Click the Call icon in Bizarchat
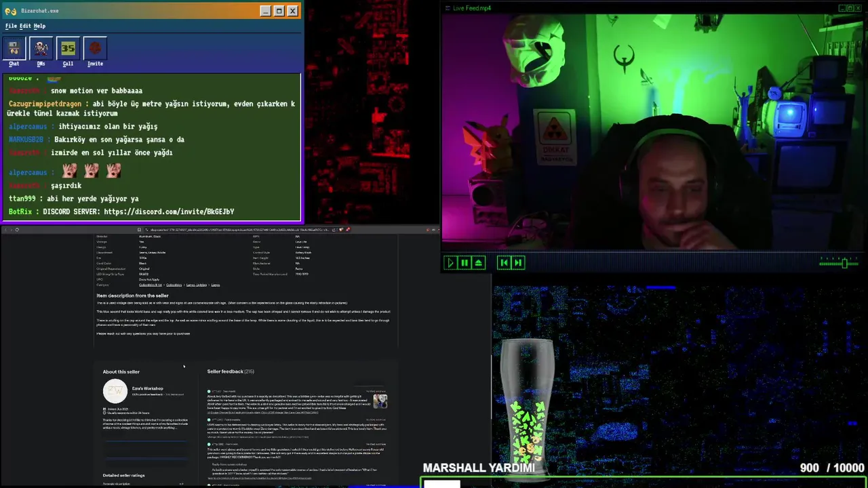 coord(68,49)
